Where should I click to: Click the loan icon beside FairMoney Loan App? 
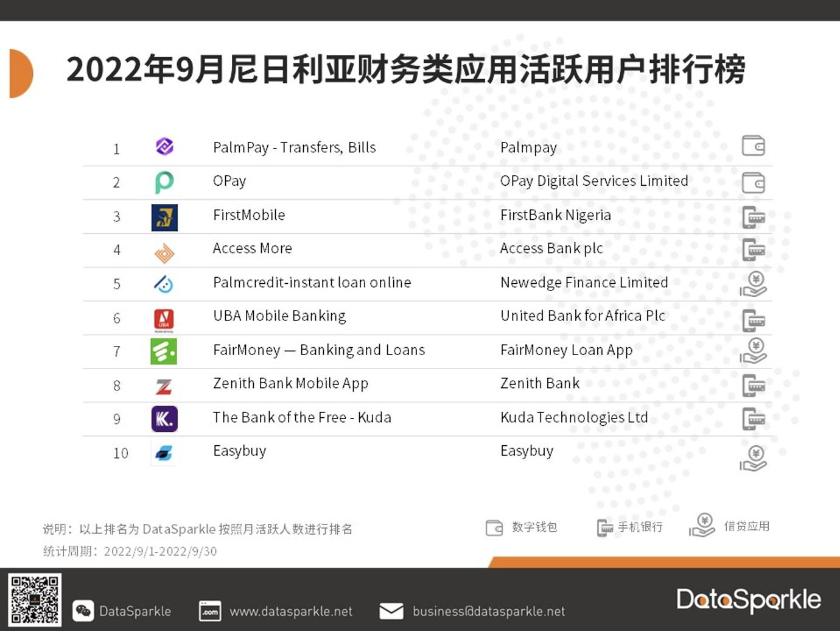tap(753, 351)
